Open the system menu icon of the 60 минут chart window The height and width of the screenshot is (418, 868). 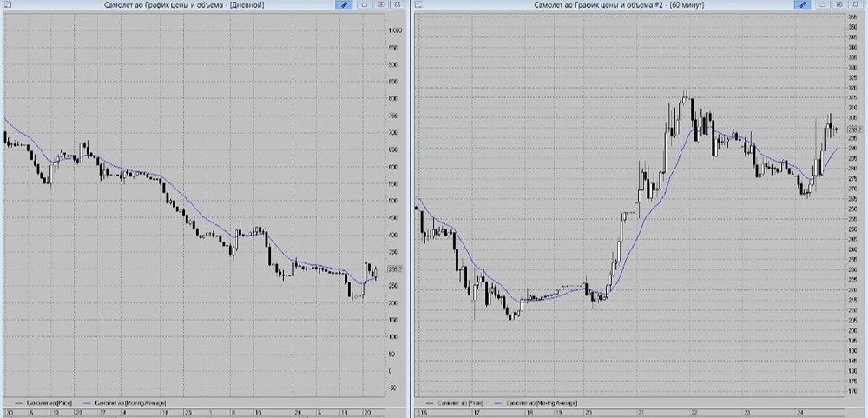pos(418,4)
